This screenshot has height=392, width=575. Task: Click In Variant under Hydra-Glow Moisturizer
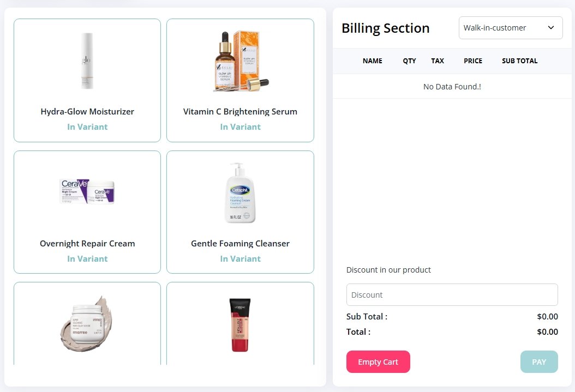[x=87, y=127]
